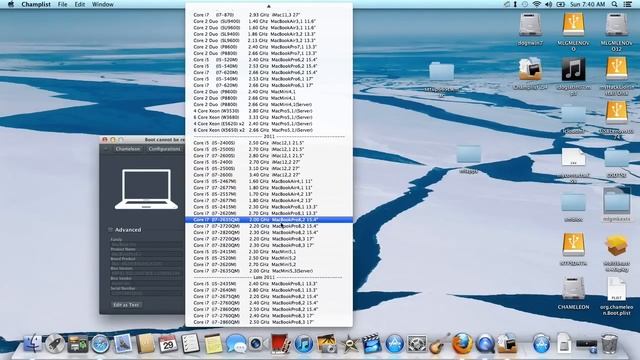This screenshot has width=640, height=360.
Task: Choose Core i7 (i7-2600) 3.40 GHz iMac12,2 27"
Action: point(269,175)
